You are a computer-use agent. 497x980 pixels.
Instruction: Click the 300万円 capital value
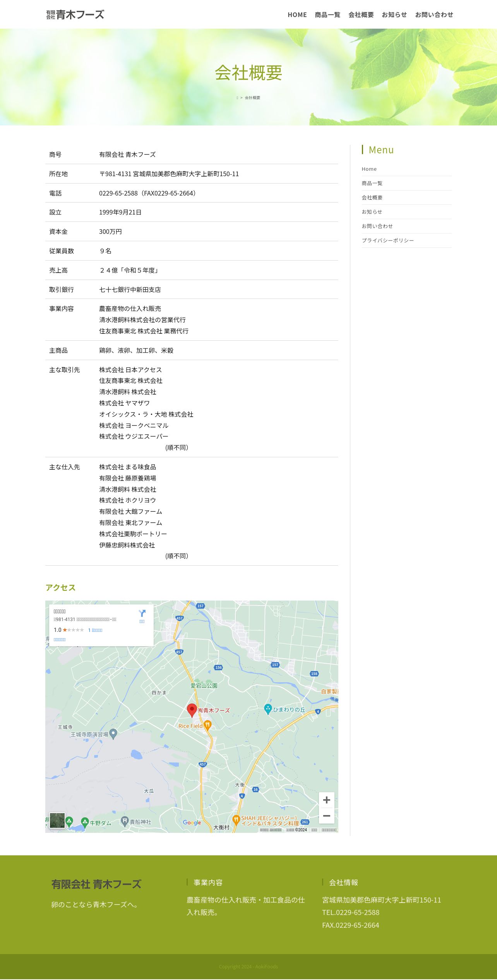coord(110,232)
